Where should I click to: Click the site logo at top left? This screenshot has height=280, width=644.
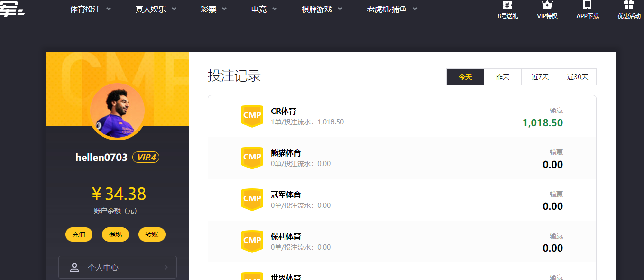[12, 9]
